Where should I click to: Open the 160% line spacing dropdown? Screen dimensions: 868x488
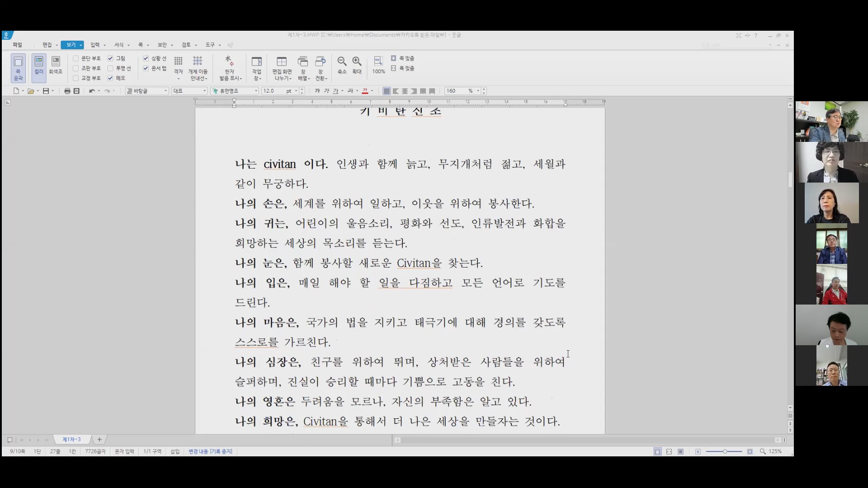pos(478,91)
